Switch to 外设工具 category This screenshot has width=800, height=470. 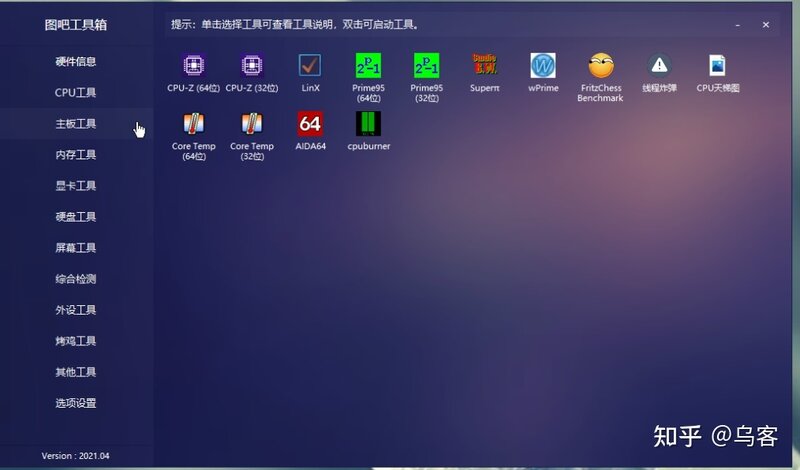coord(76,310)
